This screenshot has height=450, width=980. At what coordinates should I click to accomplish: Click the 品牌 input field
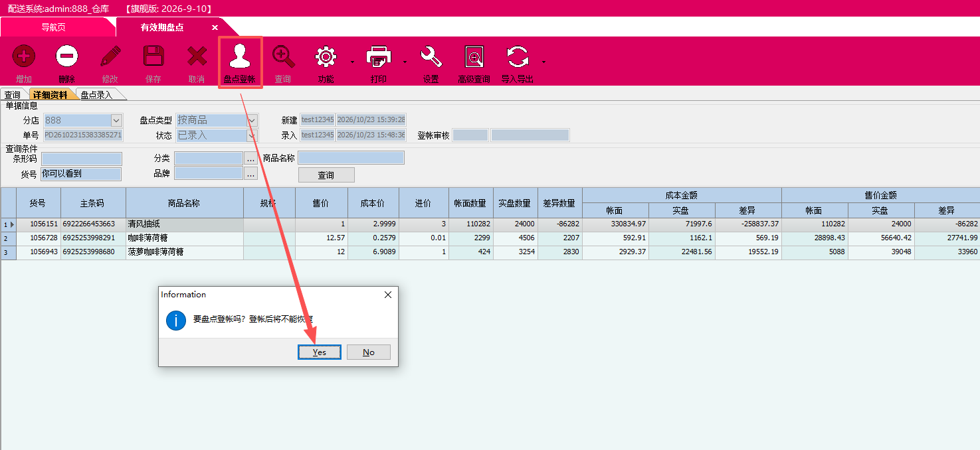tap(209, 173)
